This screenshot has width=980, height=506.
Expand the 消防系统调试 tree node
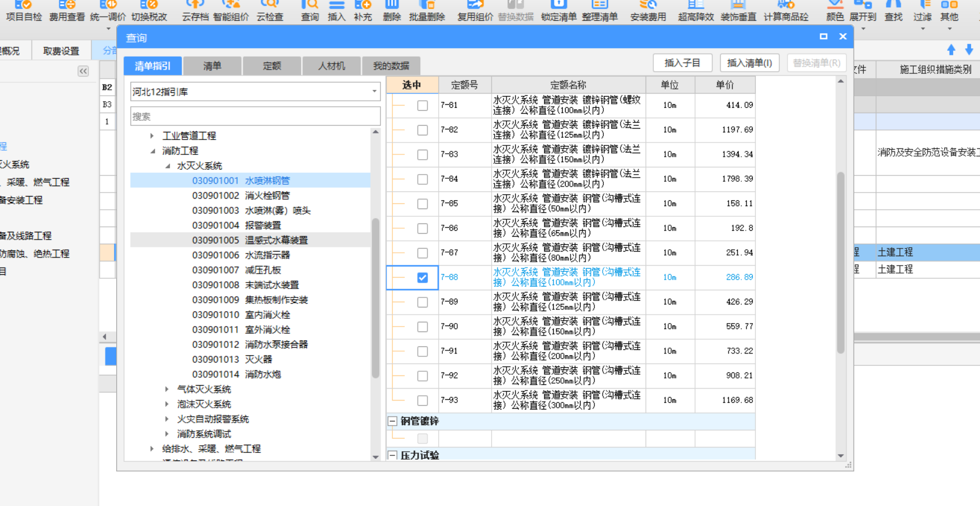167,434
